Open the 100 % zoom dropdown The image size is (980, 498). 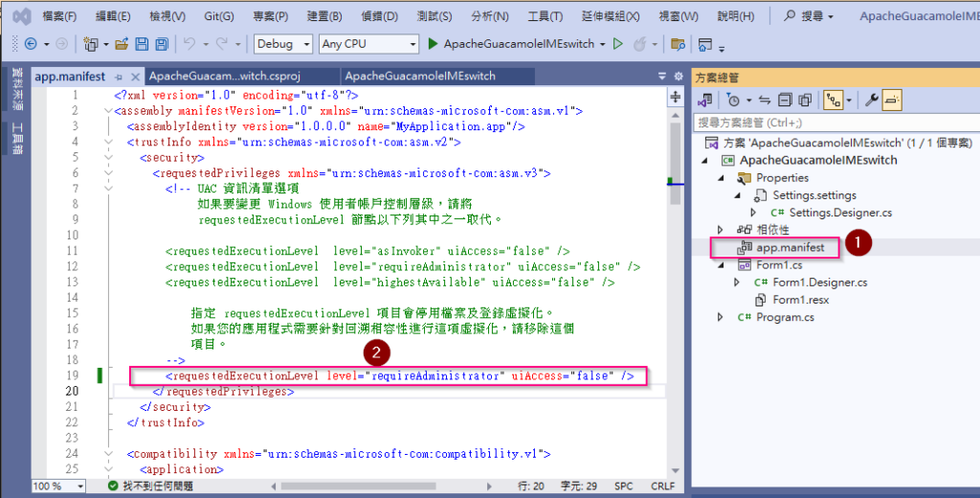58,487
